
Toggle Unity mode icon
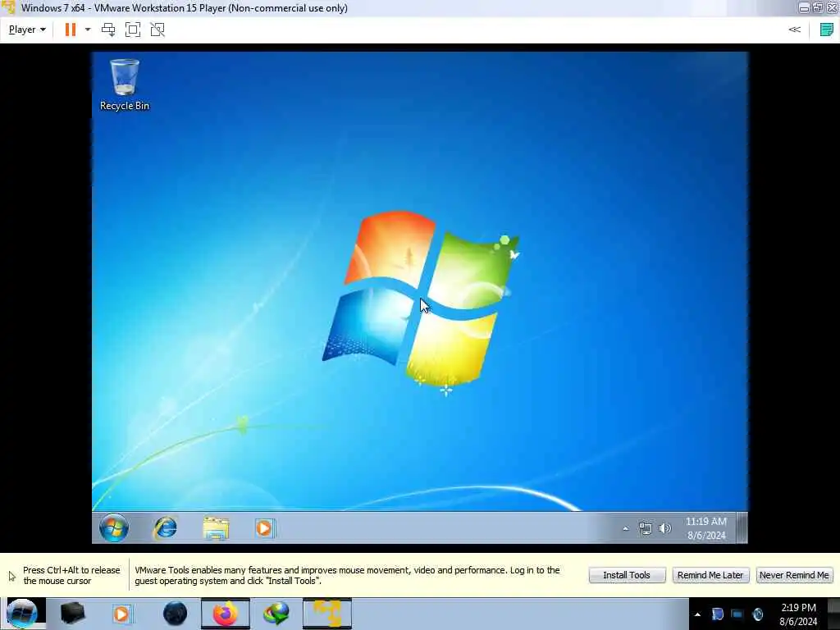pos(157,30)
